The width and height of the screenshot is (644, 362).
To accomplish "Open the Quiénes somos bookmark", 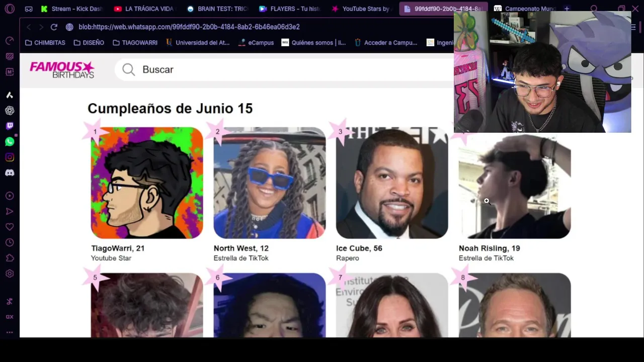I will pos(313,43).
